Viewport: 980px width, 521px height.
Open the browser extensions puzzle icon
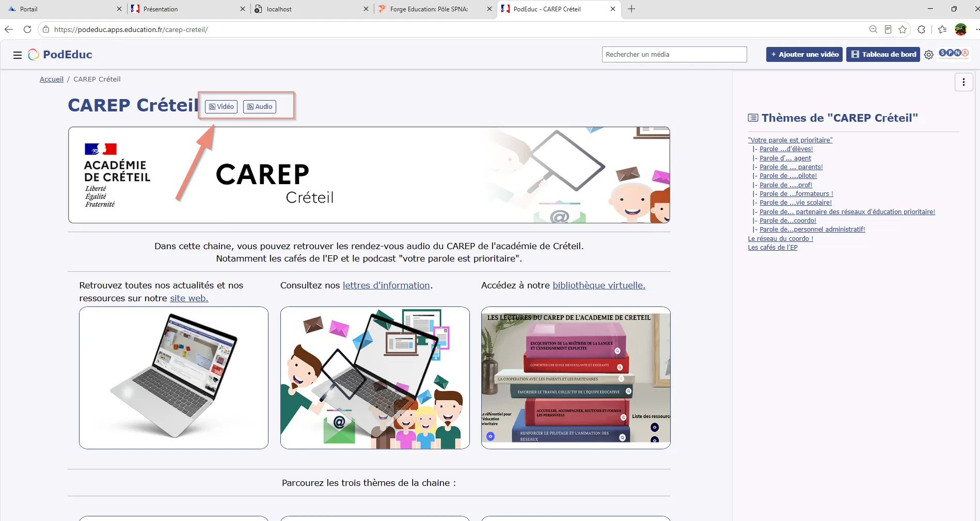click(x=922, y=29)
